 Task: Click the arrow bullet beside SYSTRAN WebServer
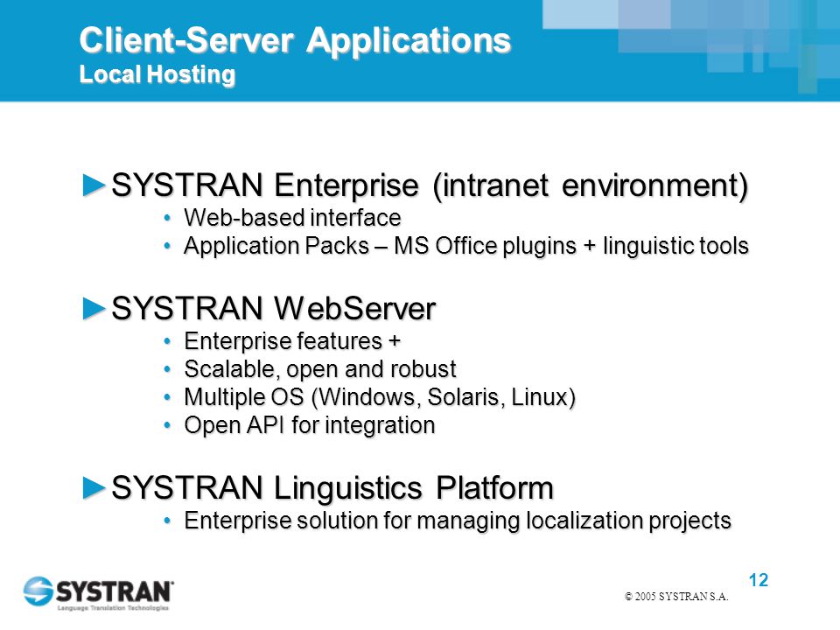pyautogui.click(x=94, y=309)
